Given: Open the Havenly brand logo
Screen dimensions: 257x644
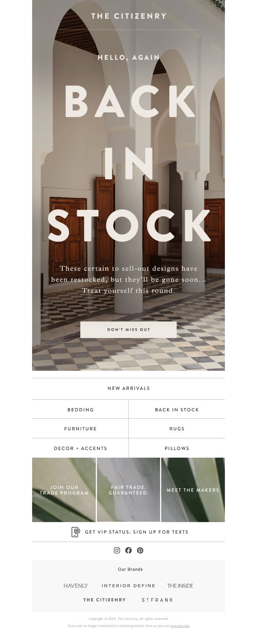Looking at the screenshot, I should (76, 586).
